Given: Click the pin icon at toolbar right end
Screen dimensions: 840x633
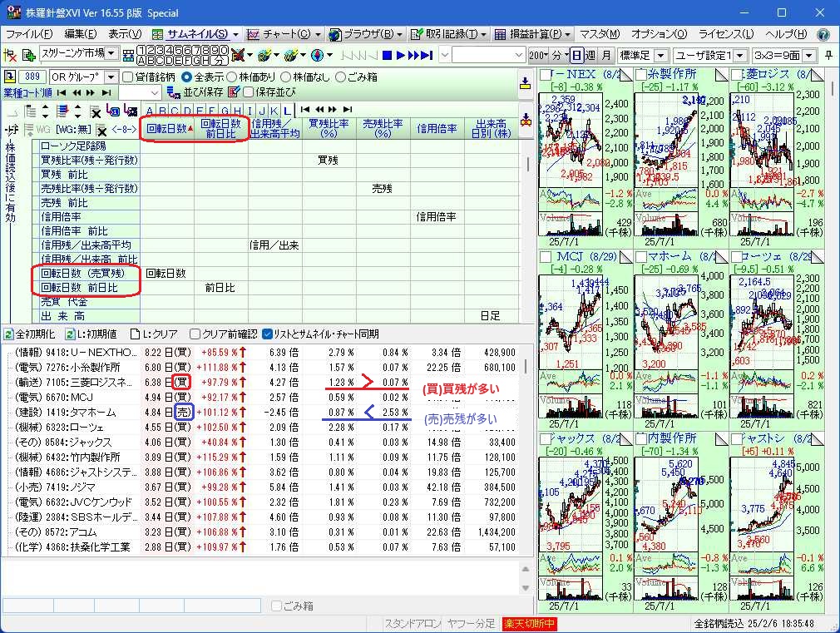Looking at the screenshot, I should pyautogui.click(x=828, y=55).
